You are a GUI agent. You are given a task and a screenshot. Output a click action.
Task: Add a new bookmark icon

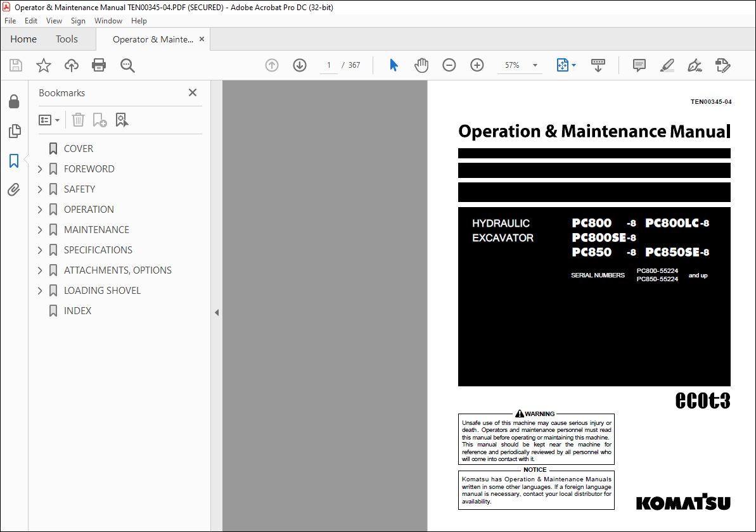point(99,120)
